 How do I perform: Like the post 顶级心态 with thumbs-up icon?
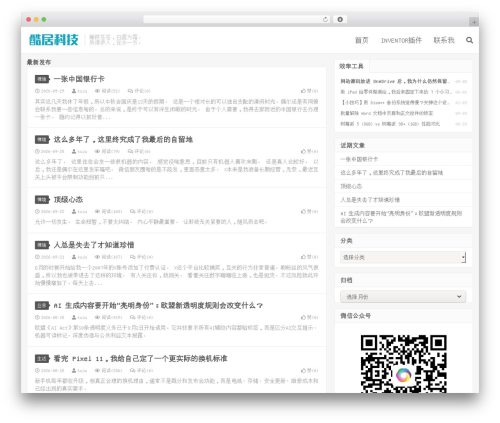coord(309,211)
